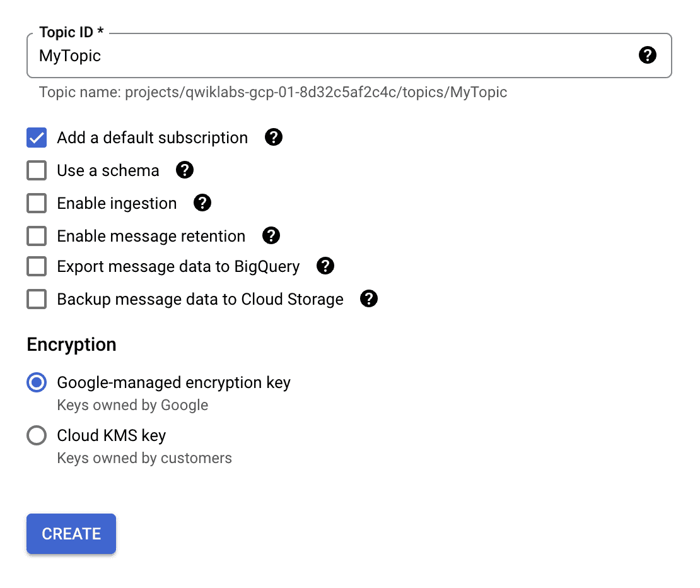Enable message retention for the topic

click(36, 236)
